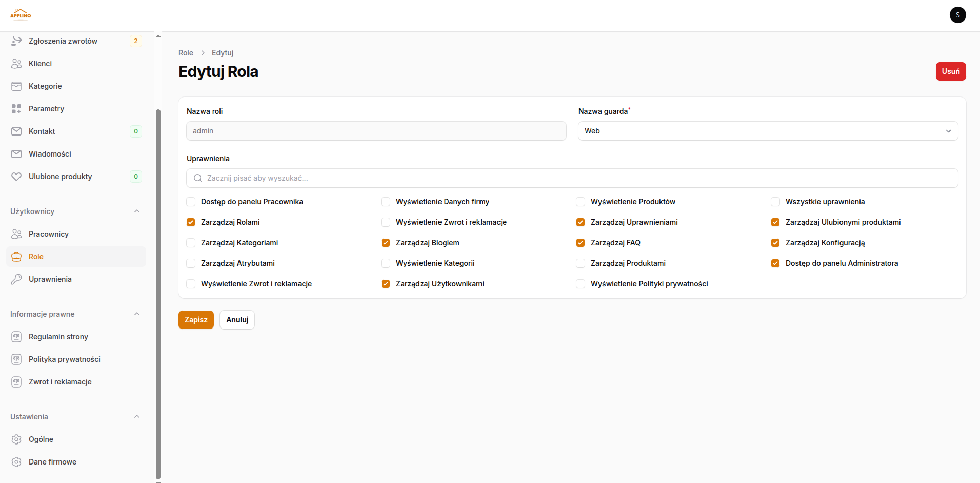Open the Nazwa guarda dropdown
The width and height of the screenshot is (980, 483).
(768, 131)
